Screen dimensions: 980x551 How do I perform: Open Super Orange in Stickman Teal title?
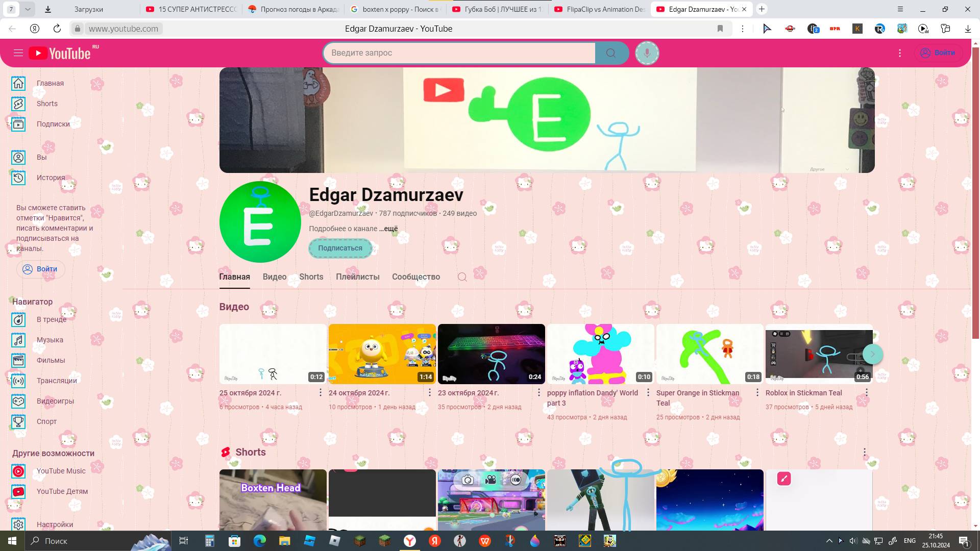click(x=697, y=398)
